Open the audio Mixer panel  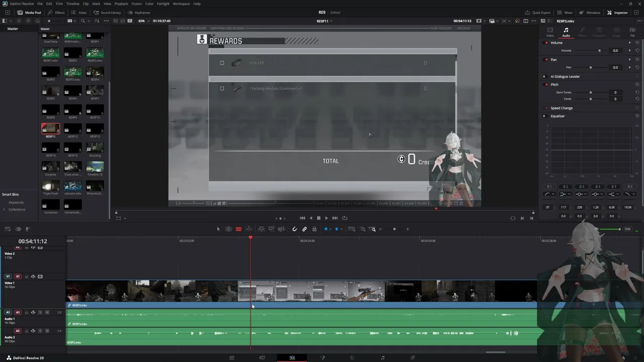(x=565, y=13)
